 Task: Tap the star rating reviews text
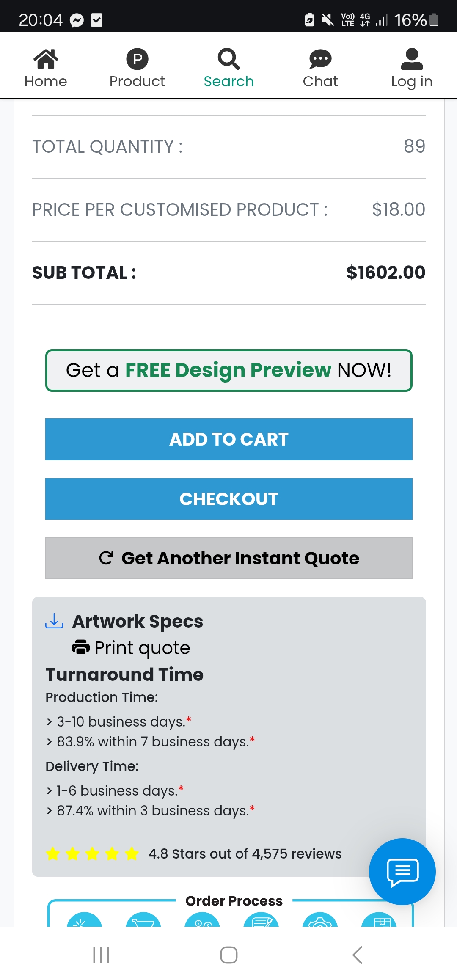pos(245,854)
